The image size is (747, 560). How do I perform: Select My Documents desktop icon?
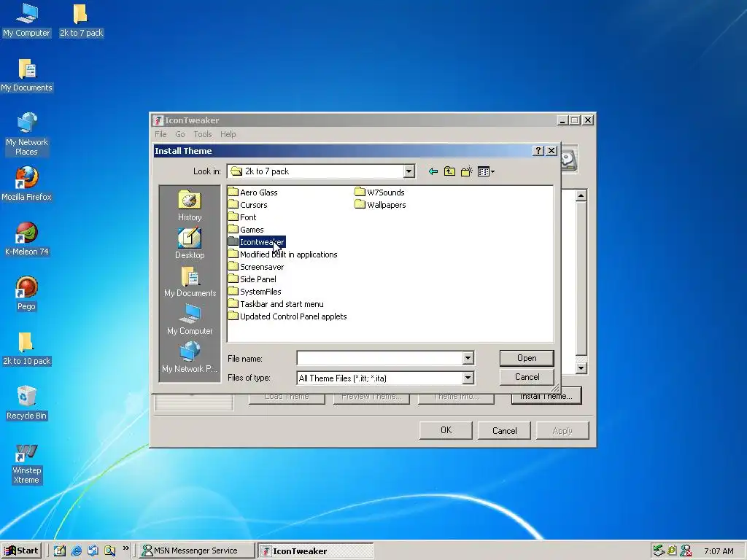point(27,75)
